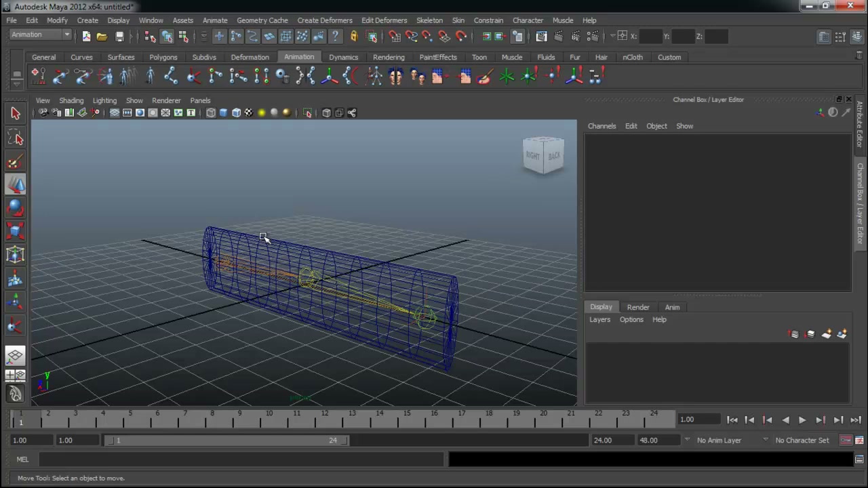Open the Layers menu in Layer Editor
This screenshot has height=488, width=868.
click(599, 320)
